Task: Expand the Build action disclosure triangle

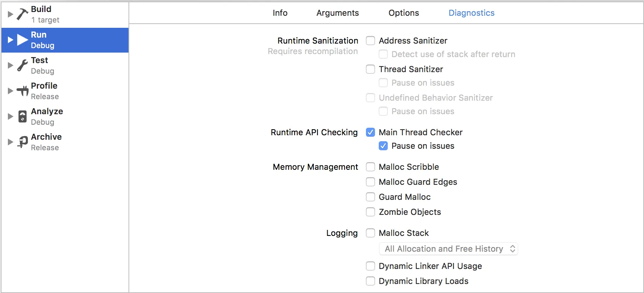Action: [x=11, y=14]
